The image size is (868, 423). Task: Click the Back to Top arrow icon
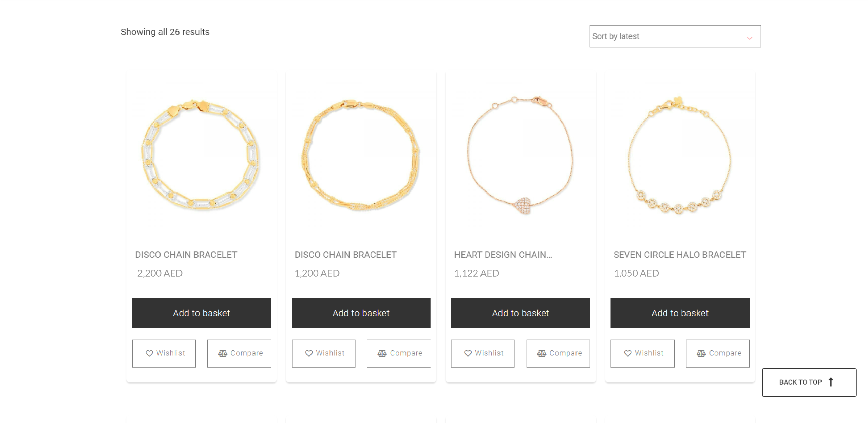point(831,382)
